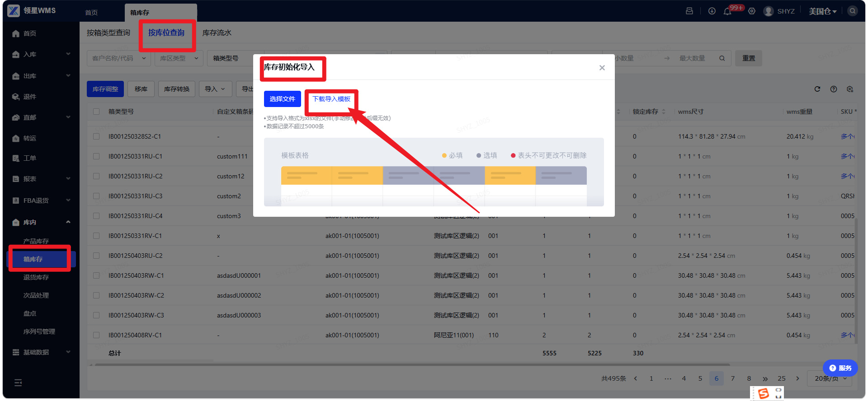Expand the FBA退货 sidebar menu
Viewport: 868px width, 401px height.
click(41, 200)
